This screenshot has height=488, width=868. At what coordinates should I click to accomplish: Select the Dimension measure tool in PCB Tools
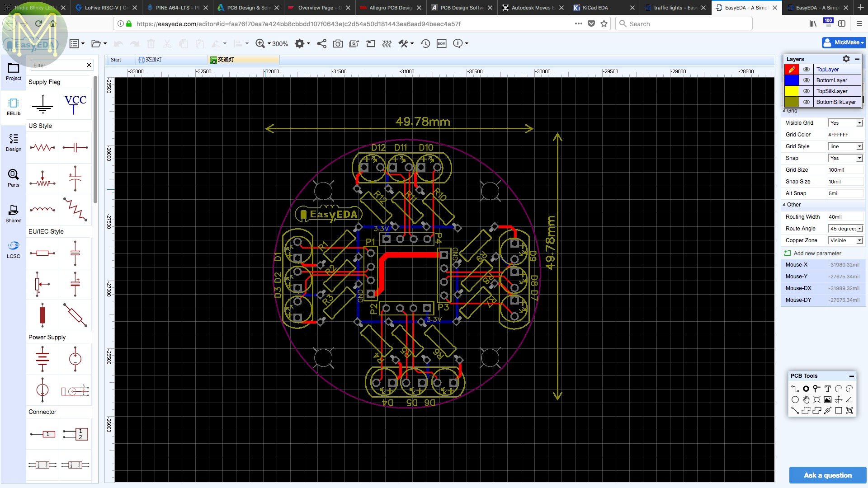click(x=828, y=410)
